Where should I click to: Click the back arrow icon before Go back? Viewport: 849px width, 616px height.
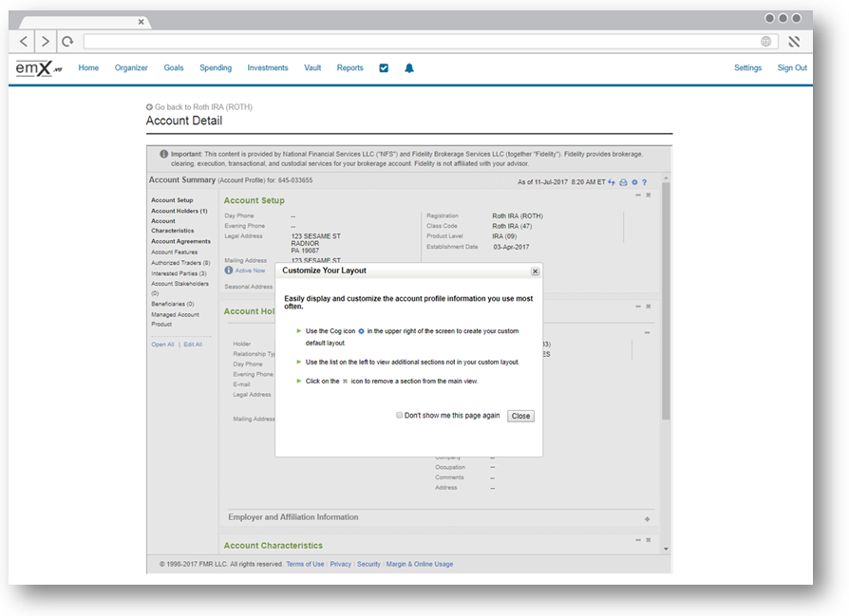pyautogui.click(x=149, y=107)
